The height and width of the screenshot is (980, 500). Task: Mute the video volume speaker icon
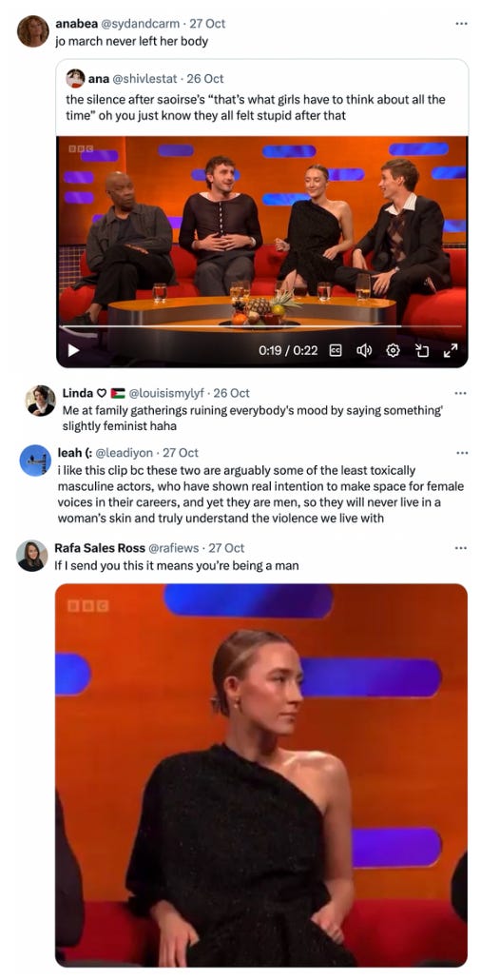(x=364, y=351)
